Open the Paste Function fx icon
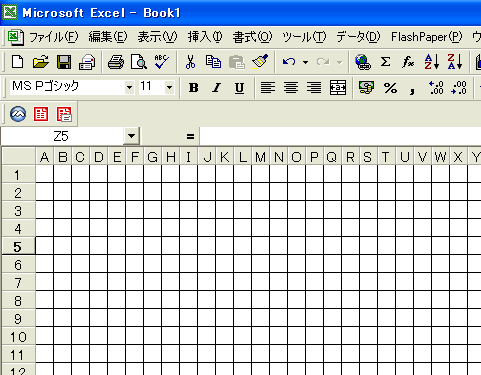Screen dimensions: 481x375 (408, 62)
